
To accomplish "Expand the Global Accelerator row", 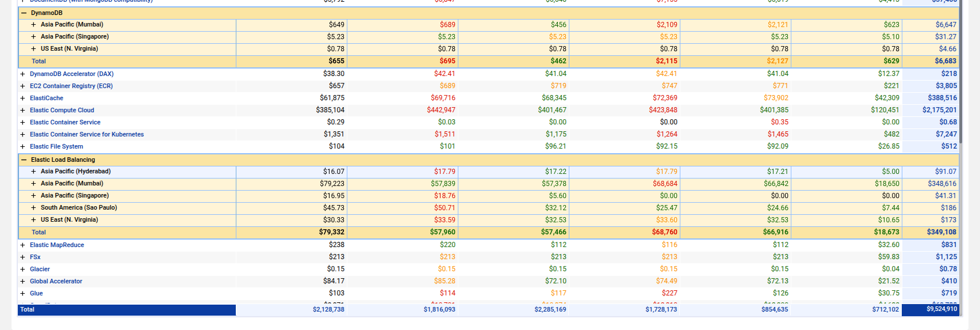I will pyautogui.click(x=22, y=281).
